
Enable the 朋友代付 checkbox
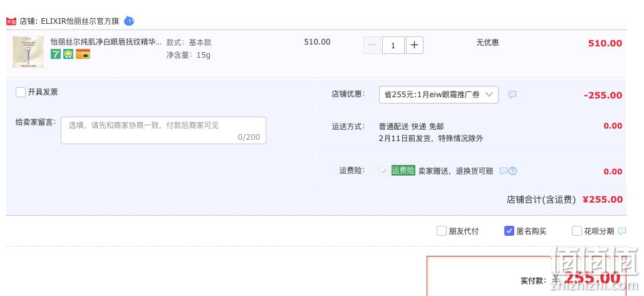click(441, 231)
